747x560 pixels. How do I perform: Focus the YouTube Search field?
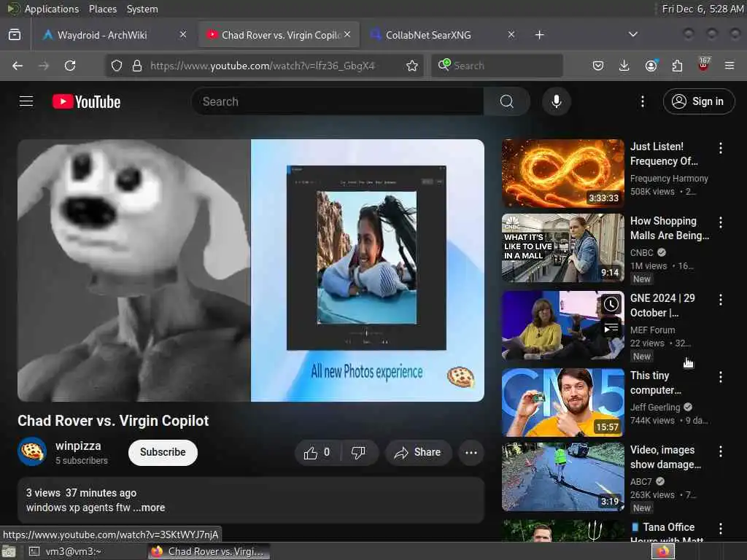coord(338,101)
